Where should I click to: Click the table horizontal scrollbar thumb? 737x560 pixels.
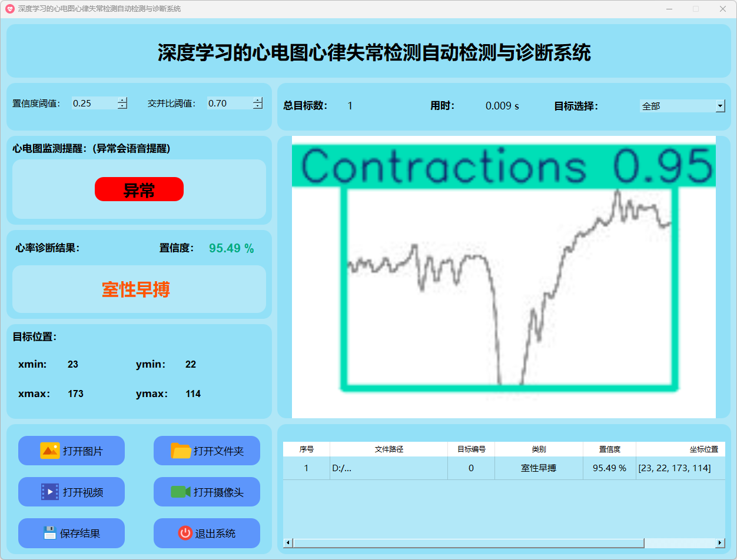tap(469, 542)
